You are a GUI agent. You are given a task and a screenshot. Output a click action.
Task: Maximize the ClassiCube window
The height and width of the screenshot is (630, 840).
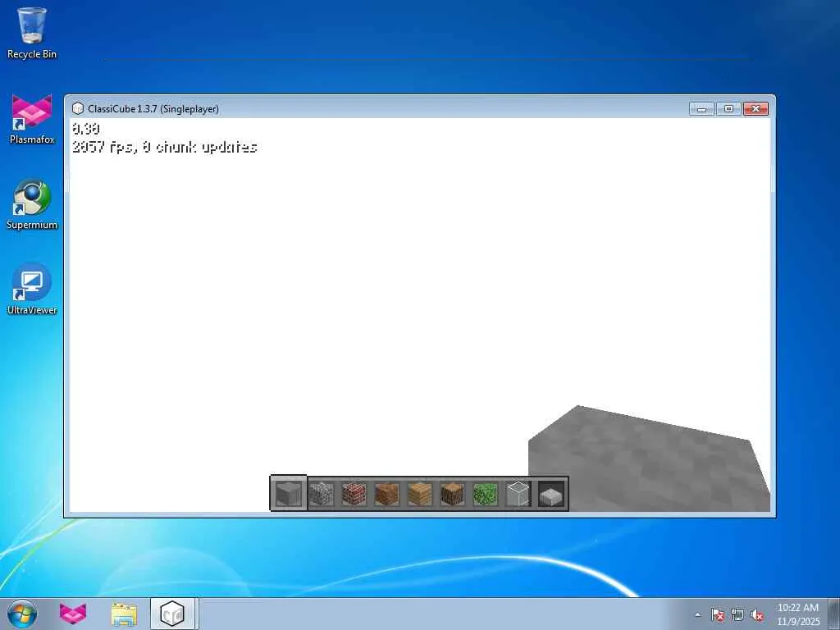pos(728,109)
